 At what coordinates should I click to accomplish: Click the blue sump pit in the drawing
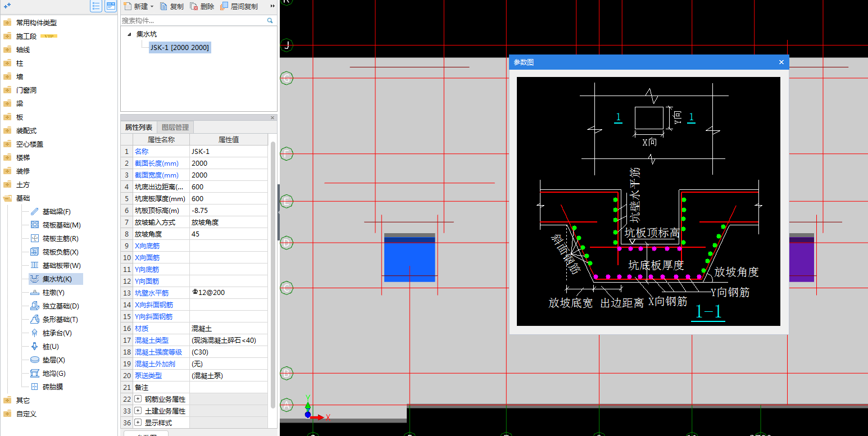[410, 257]
